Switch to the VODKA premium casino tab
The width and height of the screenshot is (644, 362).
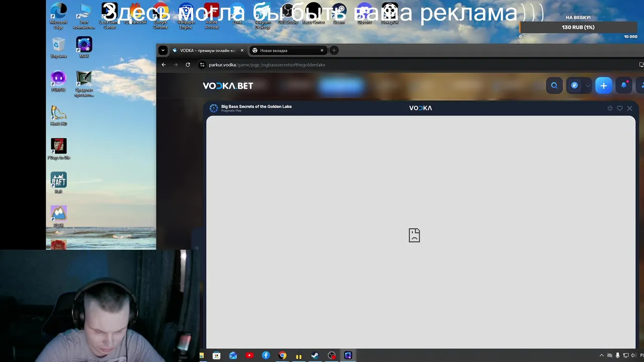(x=208, y=50)
